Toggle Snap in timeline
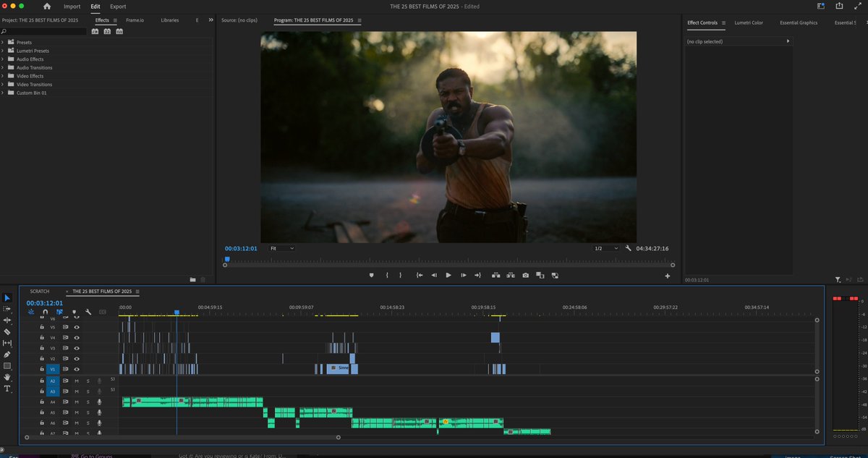This screenshot has width=868, height=458. [45, 312]
